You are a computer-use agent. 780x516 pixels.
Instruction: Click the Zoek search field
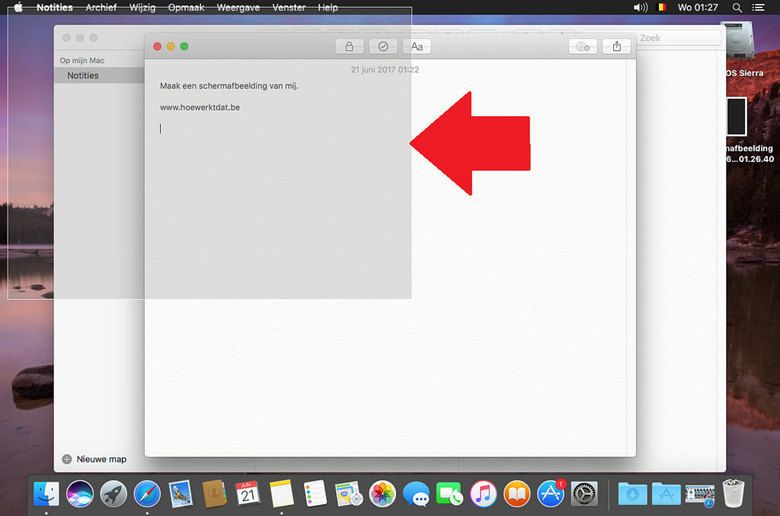[x=678, y=38]
